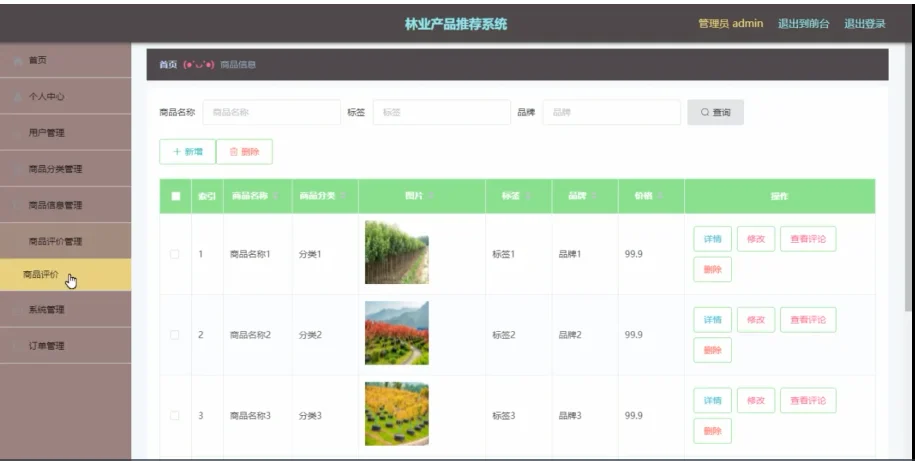Expand 订单管理 sidebar menu
The image size is (915, 461).
coord(65,346)
